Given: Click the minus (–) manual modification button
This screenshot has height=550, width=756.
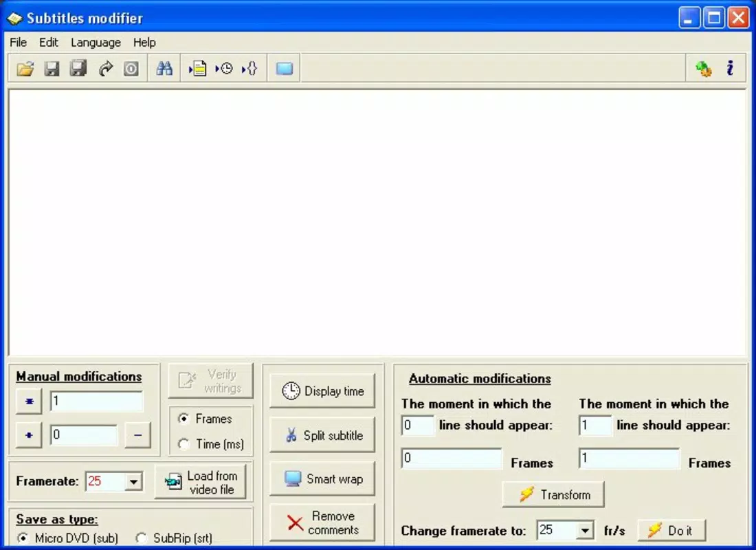Looking at the screenshot, I should tap(138, 435).
